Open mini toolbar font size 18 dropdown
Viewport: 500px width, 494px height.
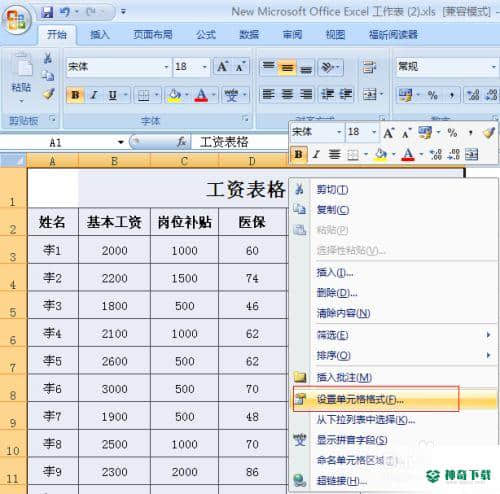point(373,132)
